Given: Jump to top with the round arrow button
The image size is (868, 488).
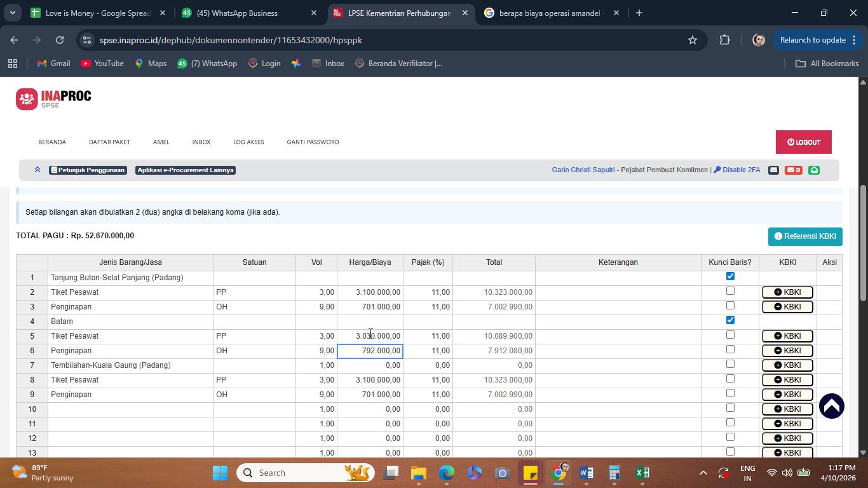Looking at the screenshot, I should 831,406.
